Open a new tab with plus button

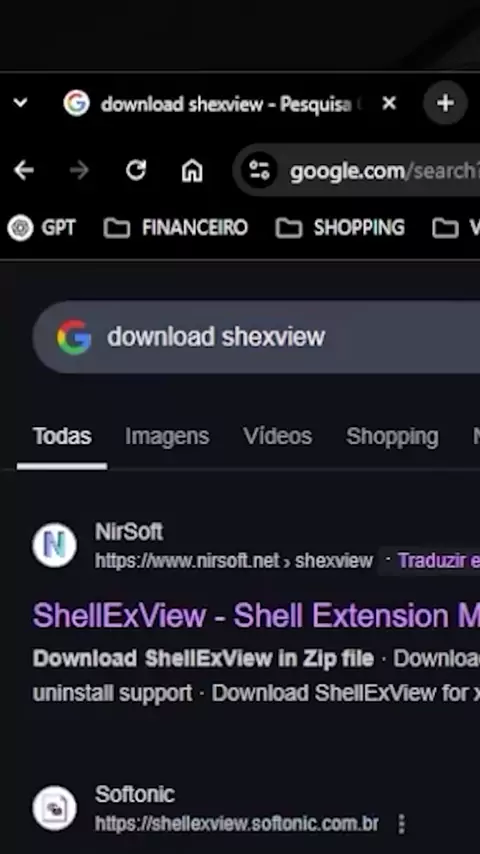(x=445, y=103)
